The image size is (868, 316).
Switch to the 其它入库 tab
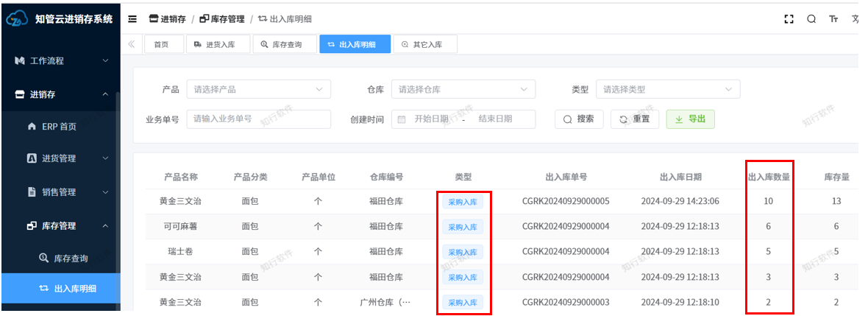point(425,44)
